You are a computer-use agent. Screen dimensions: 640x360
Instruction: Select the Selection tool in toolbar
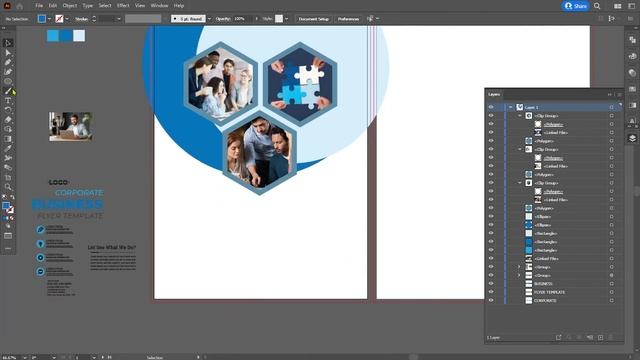[x=8, y=43]
